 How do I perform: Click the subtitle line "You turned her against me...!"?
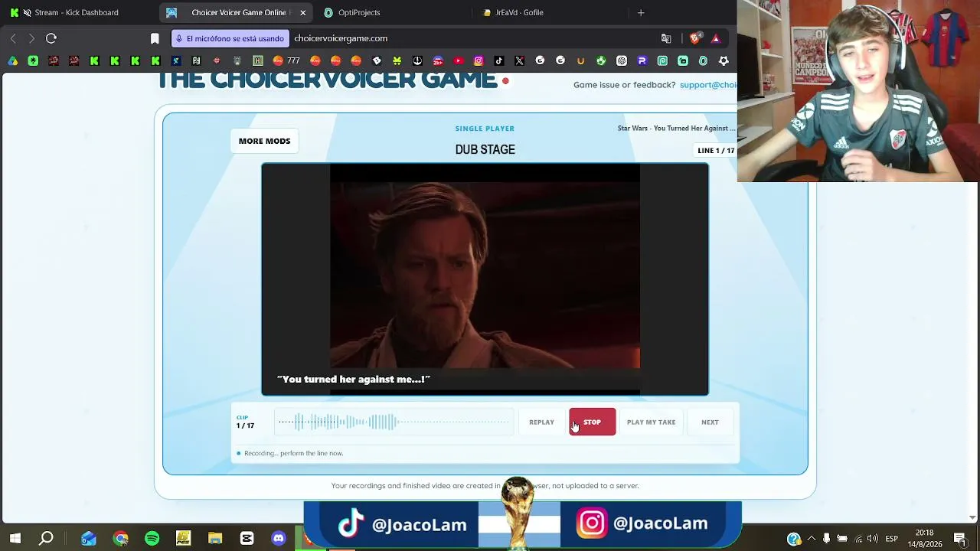[354, 379]
